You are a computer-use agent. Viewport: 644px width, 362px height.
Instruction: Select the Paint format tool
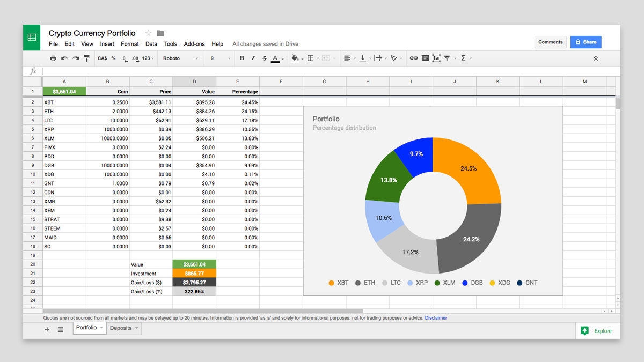[x=86, y=58]
